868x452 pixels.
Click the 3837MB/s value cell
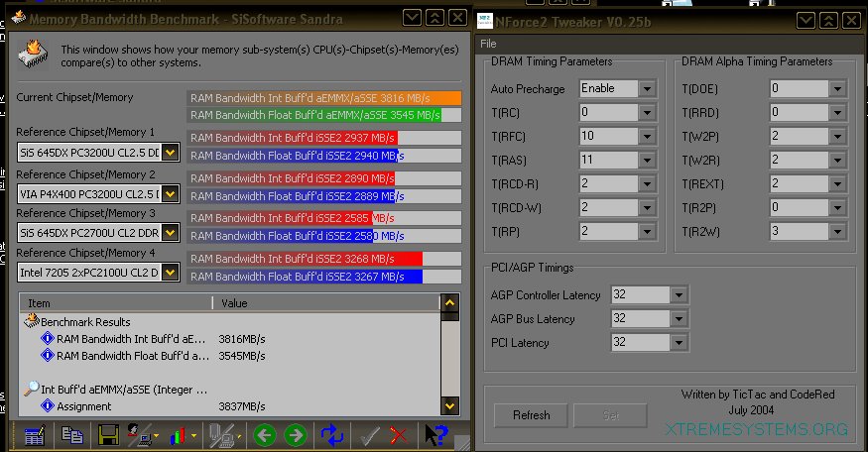pyautogui.click(x=242, y=406)
